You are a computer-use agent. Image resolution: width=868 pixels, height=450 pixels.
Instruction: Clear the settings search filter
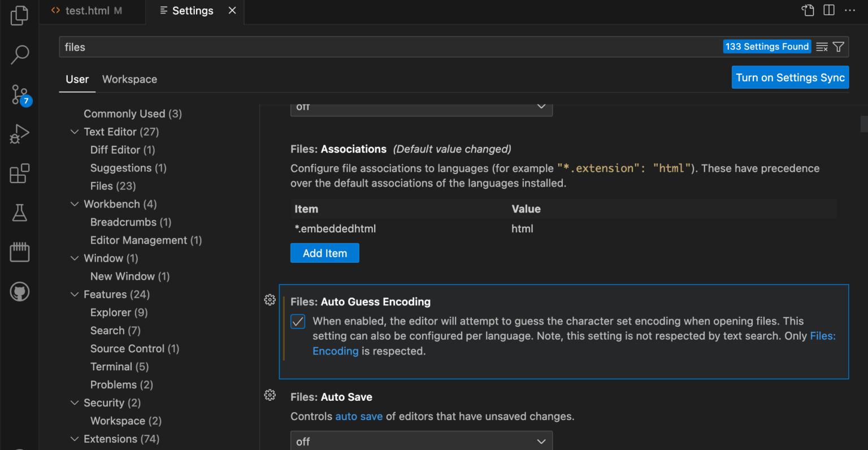[x=821, y=46]
